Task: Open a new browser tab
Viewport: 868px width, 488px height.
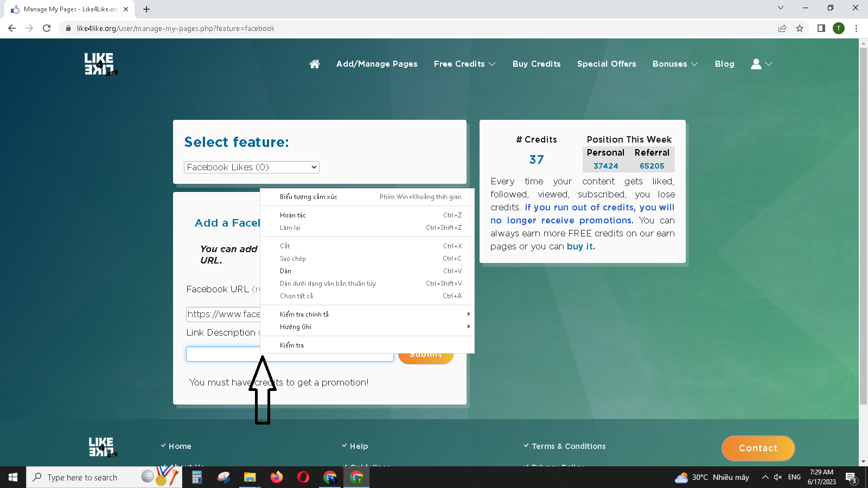Action: 146,9
